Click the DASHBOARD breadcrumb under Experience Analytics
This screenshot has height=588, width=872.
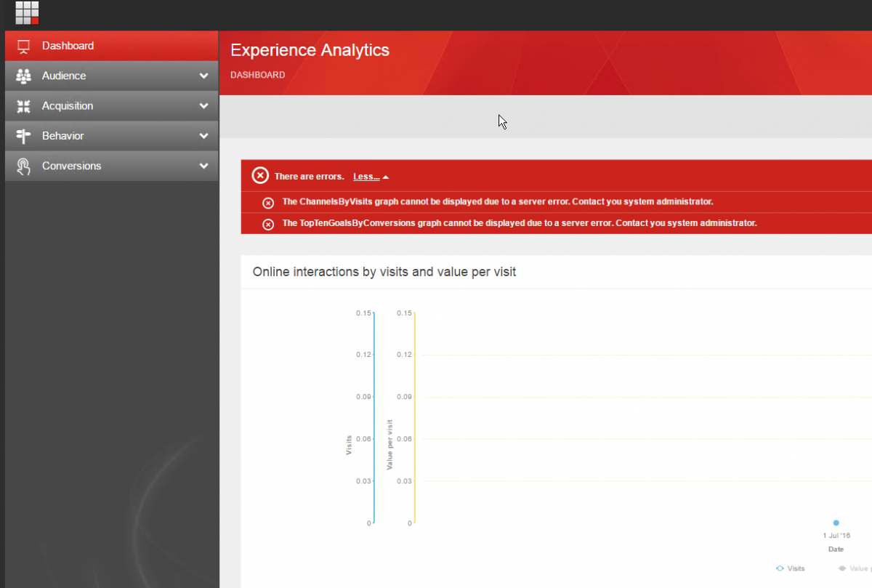coord(257,75)
